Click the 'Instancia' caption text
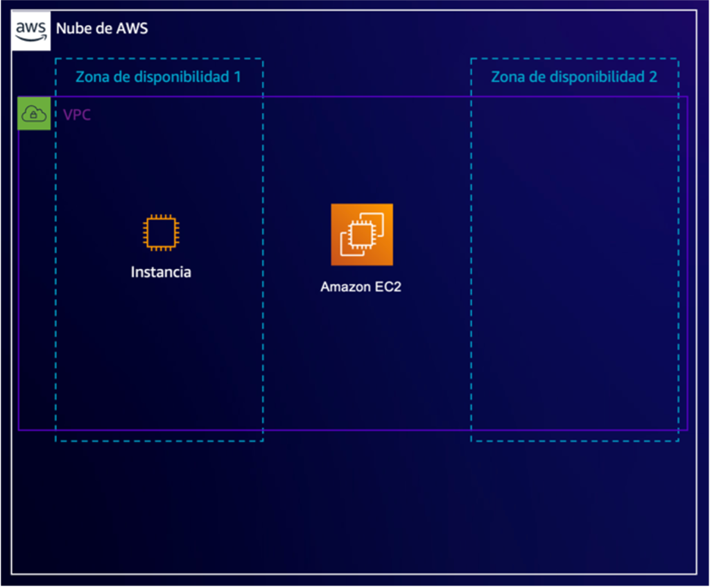Viewport: 710px width, 588px height. coord(161,272)
